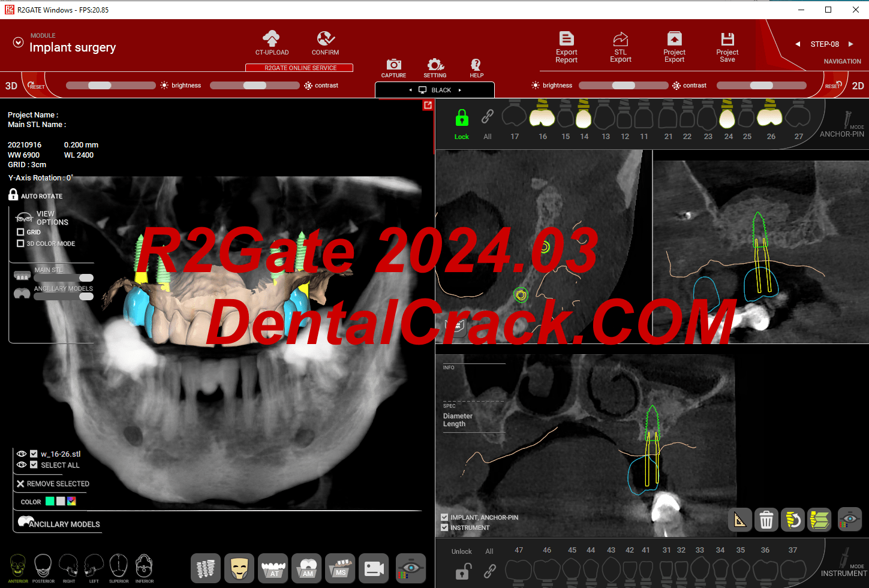The height and width of the screenshot is (588, 869).
Task: Pick the green color swatch
Action: coord(50,501)
